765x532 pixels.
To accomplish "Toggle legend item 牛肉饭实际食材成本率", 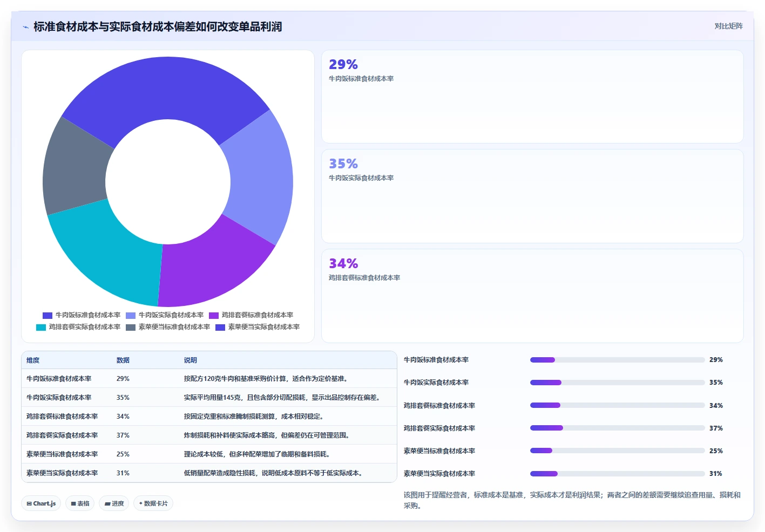I will [x=165, y=315].
